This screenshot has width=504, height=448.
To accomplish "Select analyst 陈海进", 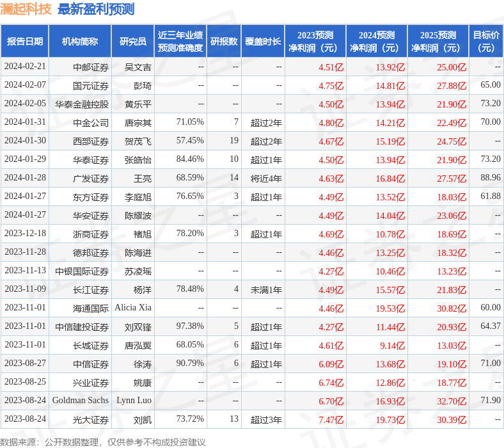I will pos(138,253).
